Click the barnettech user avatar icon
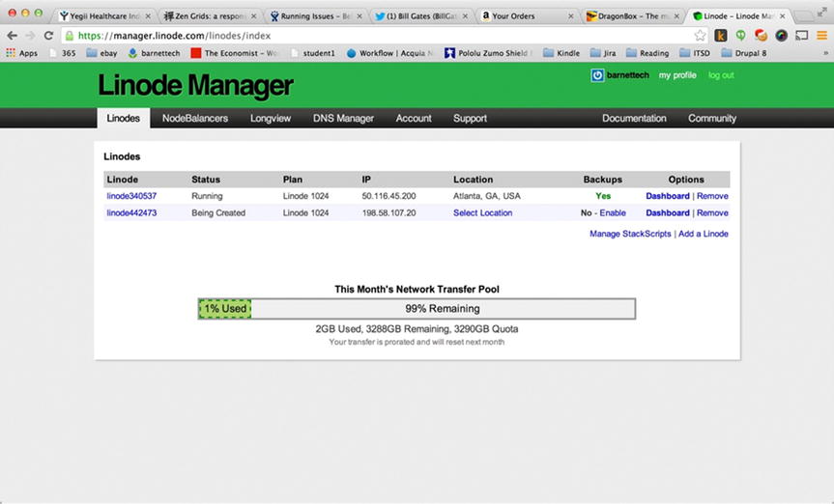The image size is (834, 504). 597,75
